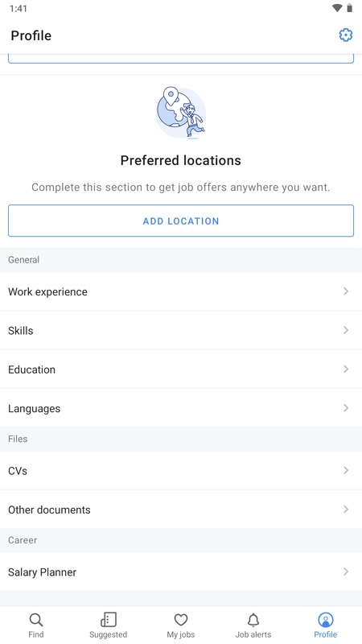
Task: Select the Work experience label
Action: pos(47,291)
